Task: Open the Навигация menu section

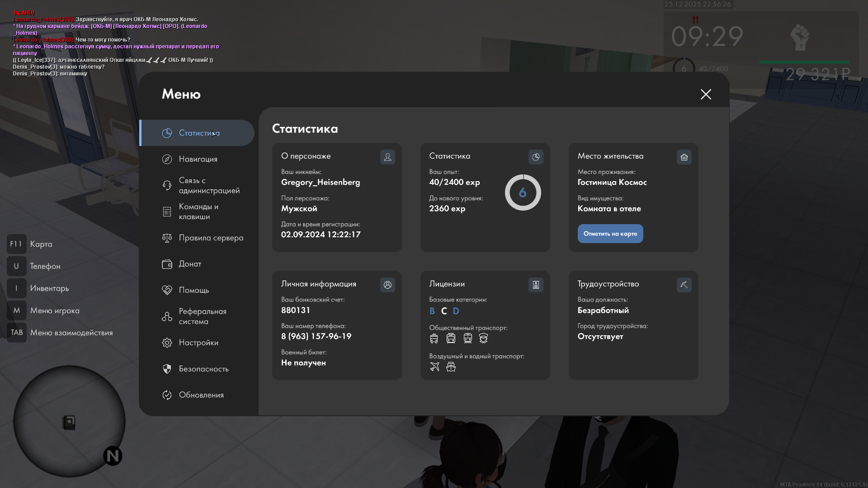Action: 198,159
